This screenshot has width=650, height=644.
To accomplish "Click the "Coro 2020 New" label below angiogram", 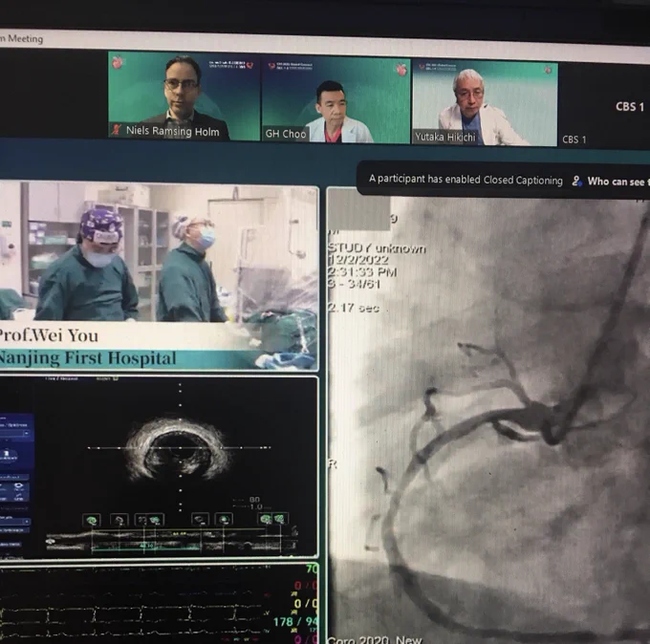I will (375, 640).
